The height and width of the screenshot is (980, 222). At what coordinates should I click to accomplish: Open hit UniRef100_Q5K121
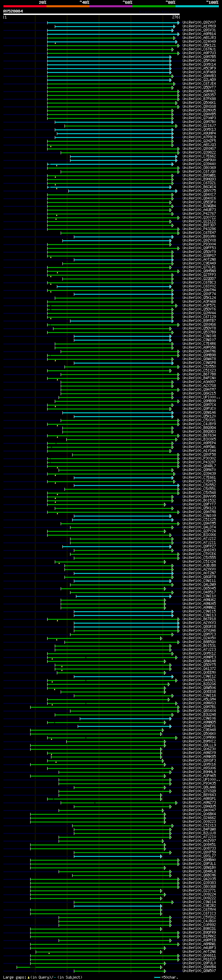[199, 45]
